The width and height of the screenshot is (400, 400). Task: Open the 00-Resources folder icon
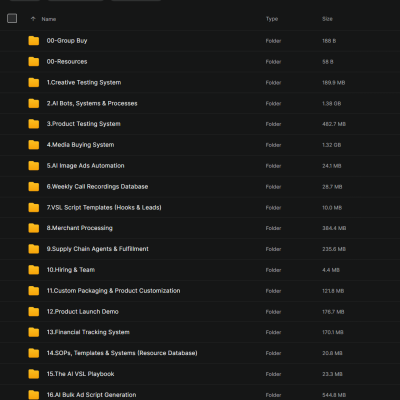[34, 62]
